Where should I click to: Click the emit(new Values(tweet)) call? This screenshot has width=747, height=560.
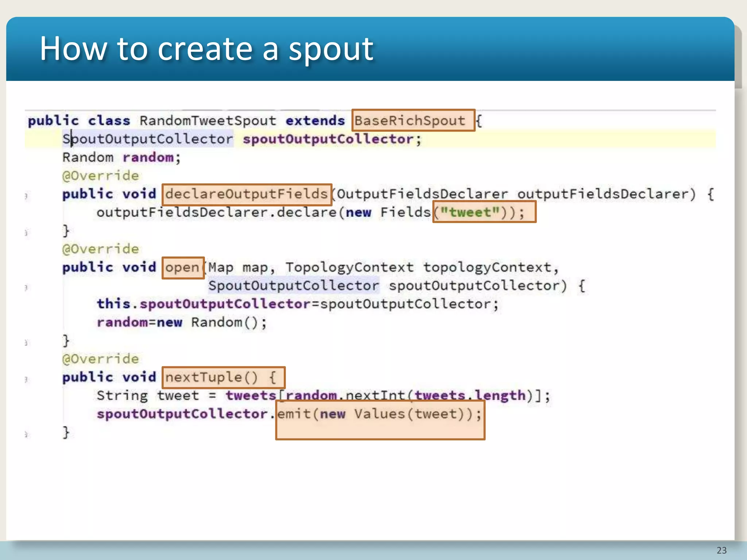(x=376, y=414)
